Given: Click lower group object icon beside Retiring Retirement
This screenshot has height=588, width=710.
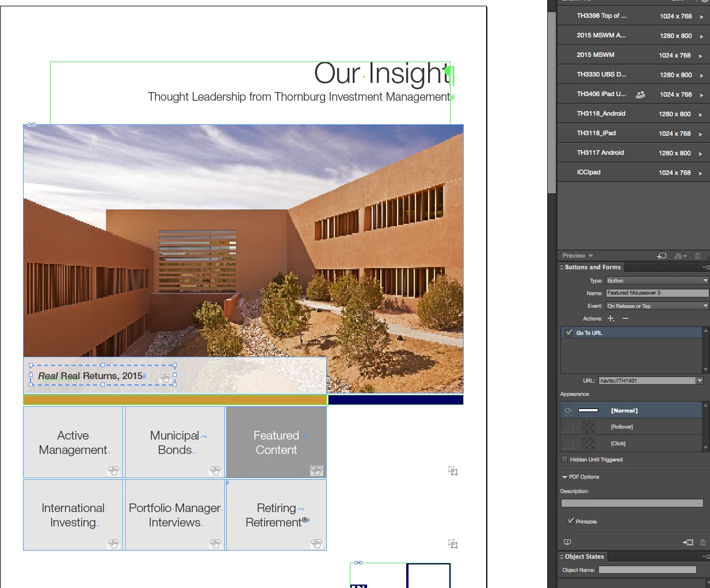Looking at the screenshot, I should [453, 543].
